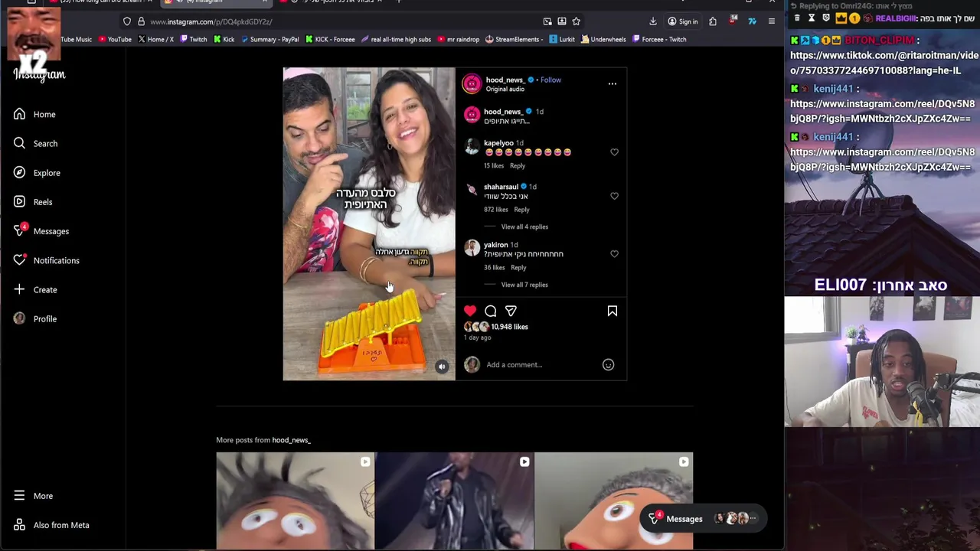Open KICK - Forceee bookmark
This screenshot has width=980, height=551.
(330, 39)
